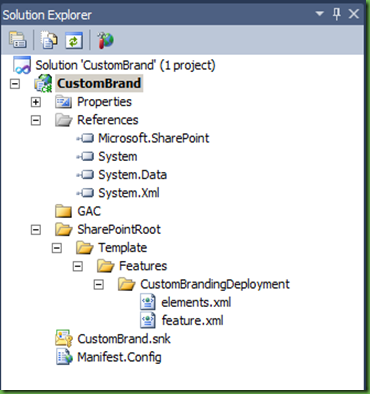Click the CustomBrand.snk key file icon
This screenshot has width=370, height=394.
pos(64,339)
